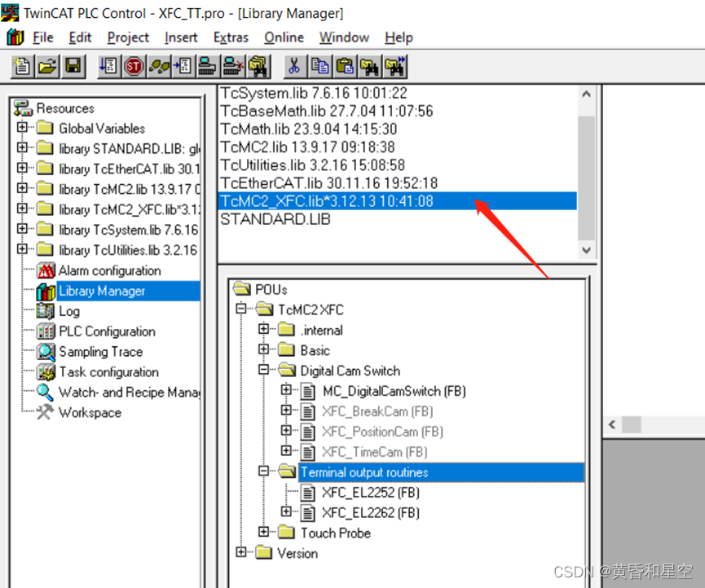This screenshot has width=705, height=588.
Task: Click the Task configuration icon
Action: click(x=46, y=372)
